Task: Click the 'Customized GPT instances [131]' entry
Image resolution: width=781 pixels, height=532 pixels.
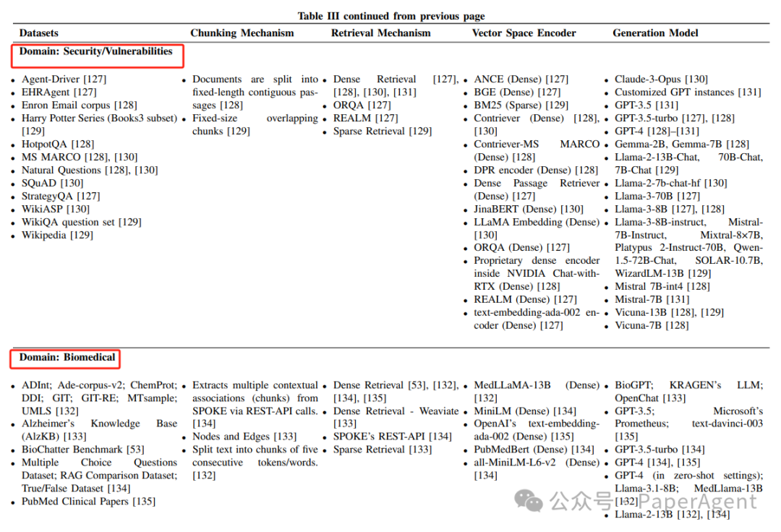Action: pyautogui.click(x=688, y=92)
